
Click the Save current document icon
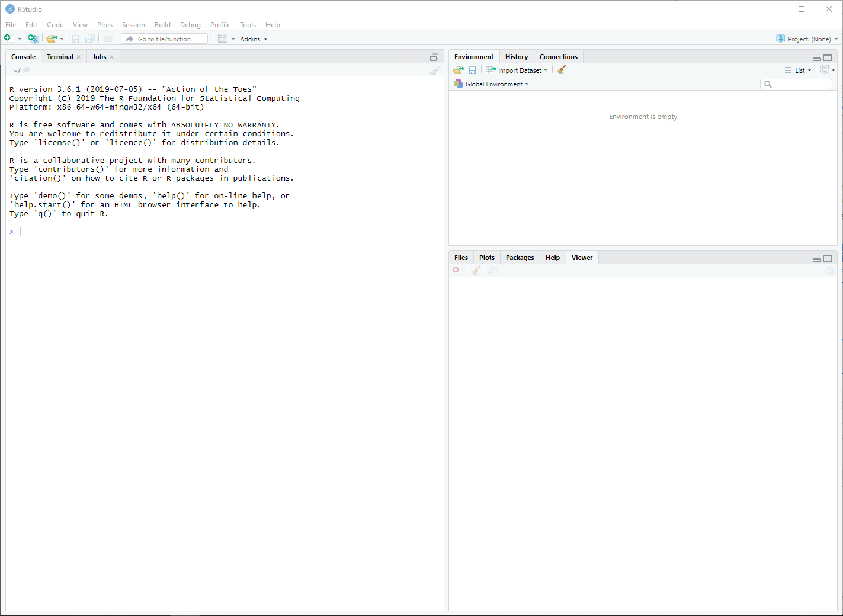tap(75, 38)
